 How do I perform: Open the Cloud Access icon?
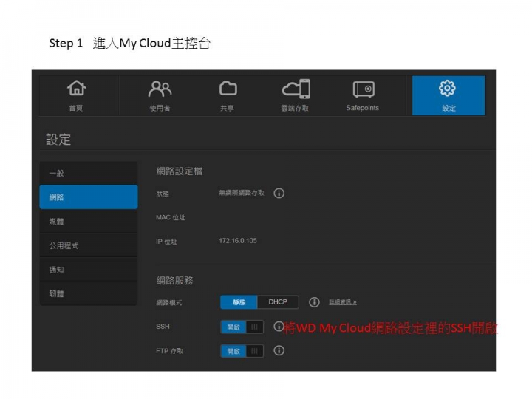(x=296, y=89)
